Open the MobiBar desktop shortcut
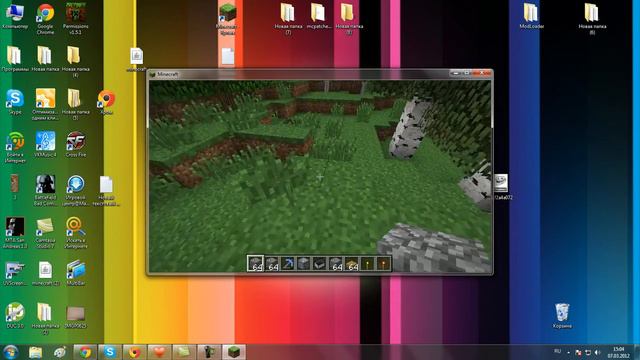640x360 pixels. pos(76,273)
